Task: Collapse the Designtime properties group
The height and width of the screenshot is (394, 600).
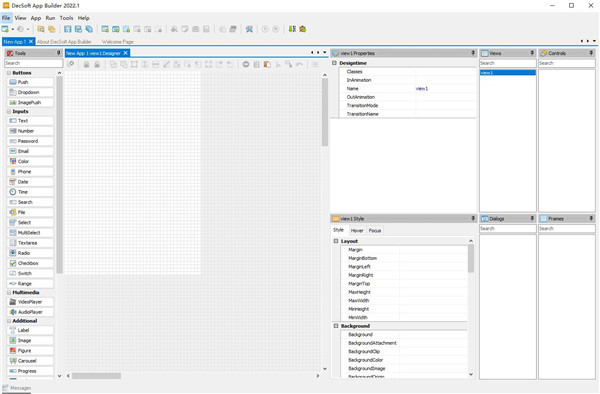Action: tap(334, 63)
